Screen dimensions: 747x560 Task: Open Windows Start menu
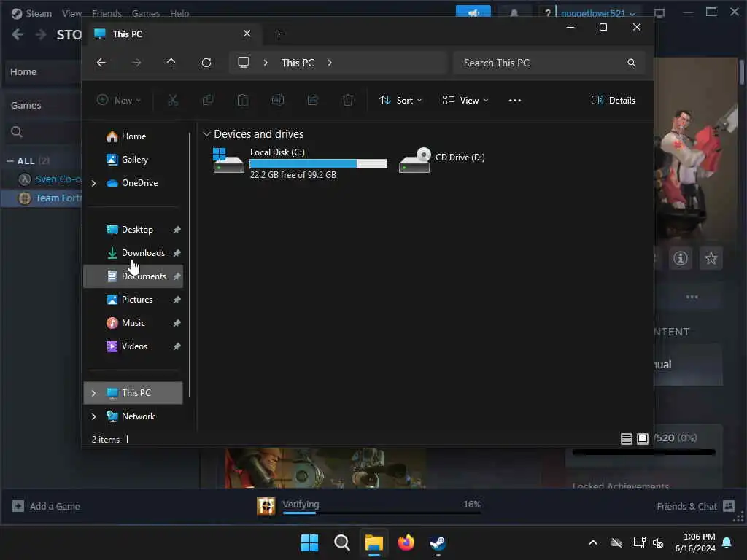[309, 542]
